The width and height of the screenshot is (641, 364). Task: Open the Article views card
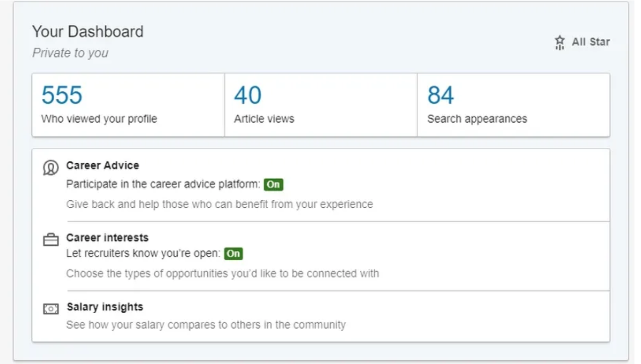264,119
